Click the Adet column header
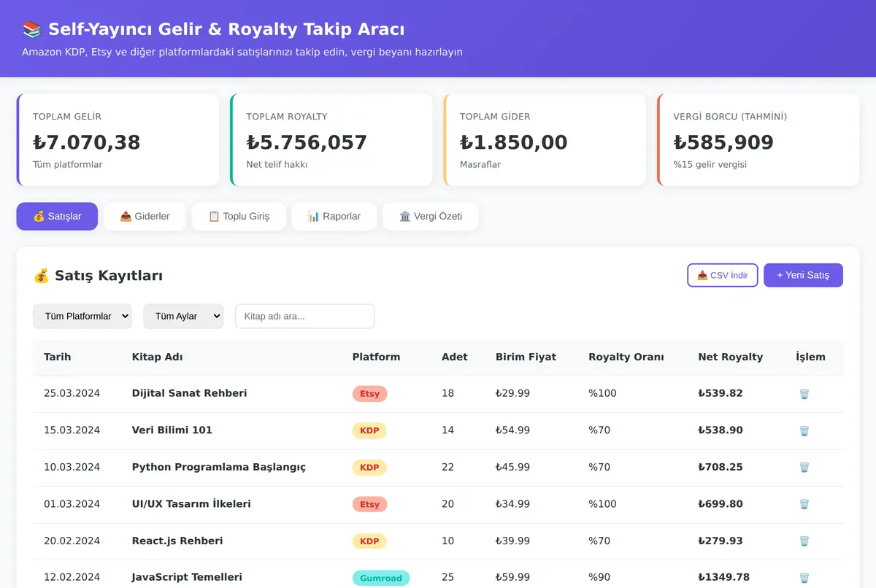Screen dimensions: 876x588 point(455,357)
